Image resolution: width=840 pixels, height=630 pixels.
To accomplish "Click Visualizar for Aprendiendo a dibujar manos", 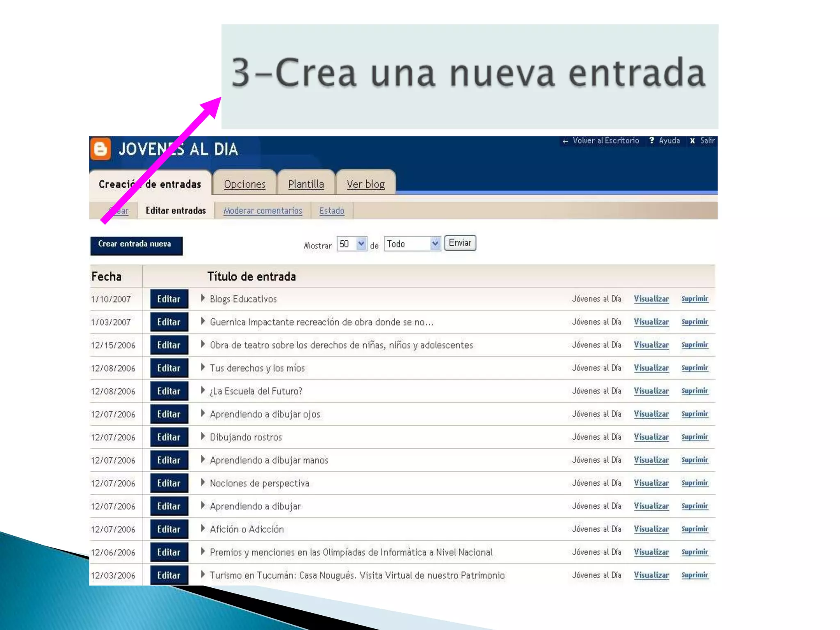I will (651, 460).
